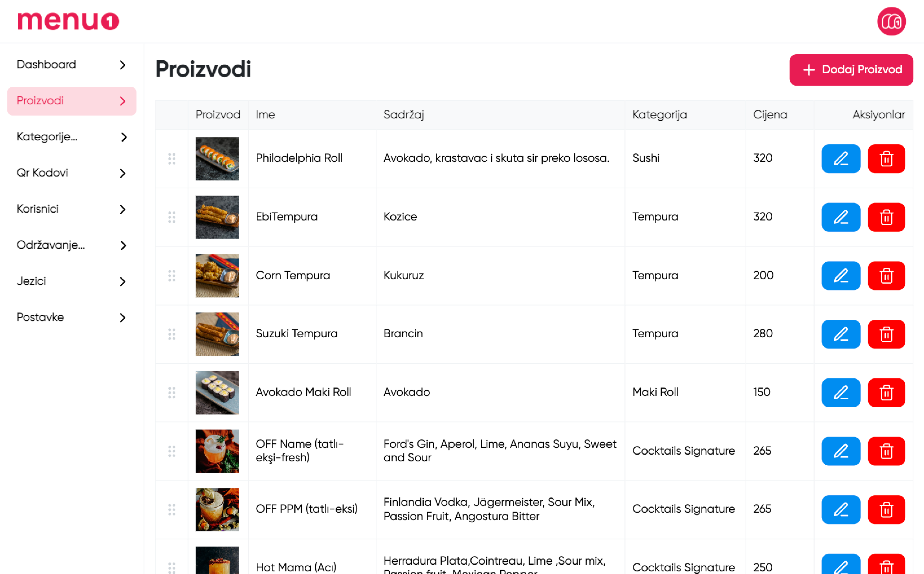
Task: Expand the Dashboard chevron
Action: click(x=123, y=65)
